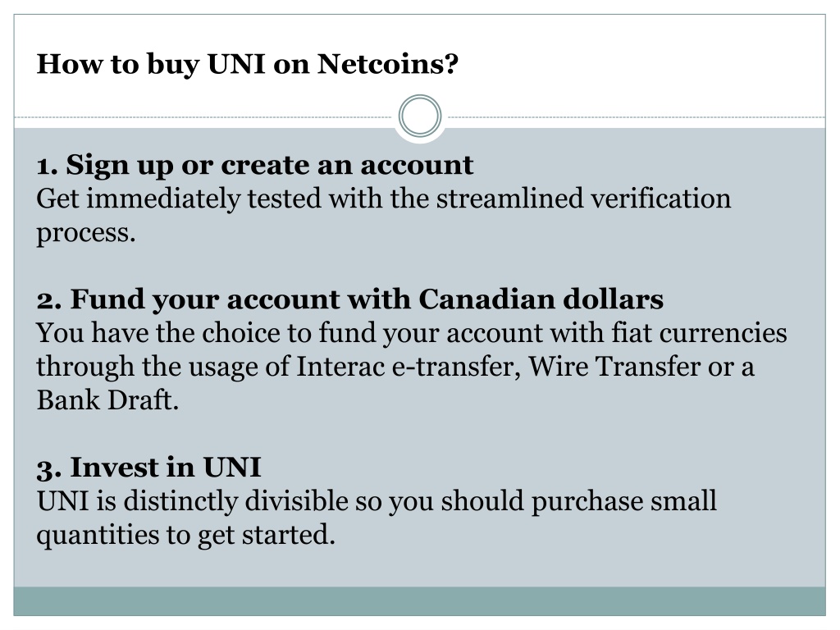Click the text 'Bank Draft.'
Screen dimensions: 840x630
(x=107, y=400)
